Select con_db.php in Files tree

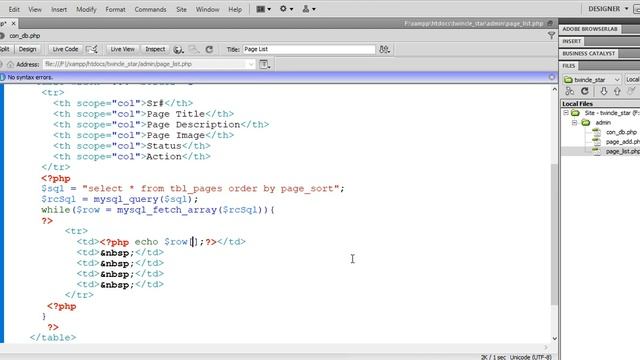coord(621,132)
